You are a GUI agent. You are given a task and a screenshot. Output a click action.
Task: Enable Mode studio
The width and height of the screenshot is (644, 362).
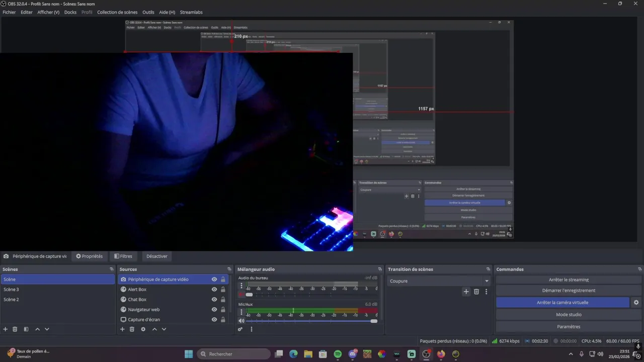[569, 315]
